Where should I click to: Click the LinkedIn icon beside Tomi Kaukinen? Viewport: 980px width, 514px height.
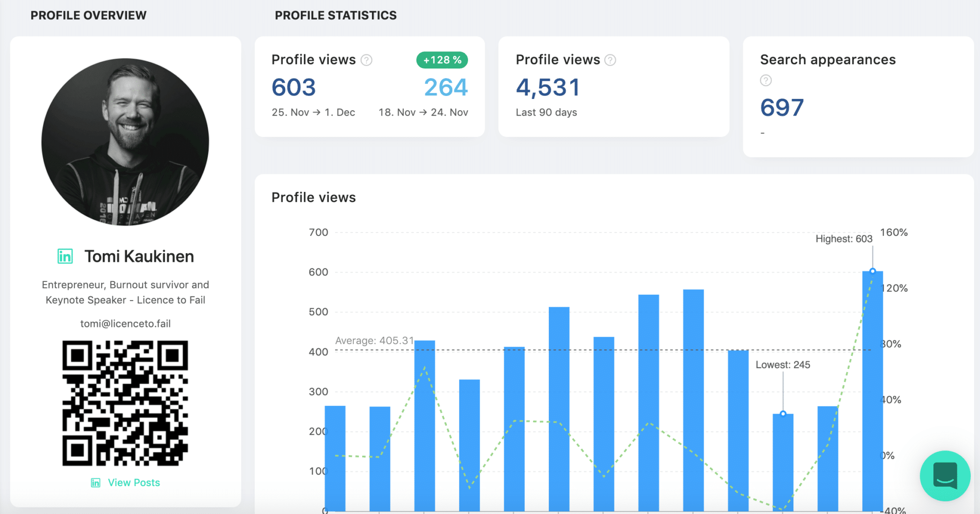[65, 256]
